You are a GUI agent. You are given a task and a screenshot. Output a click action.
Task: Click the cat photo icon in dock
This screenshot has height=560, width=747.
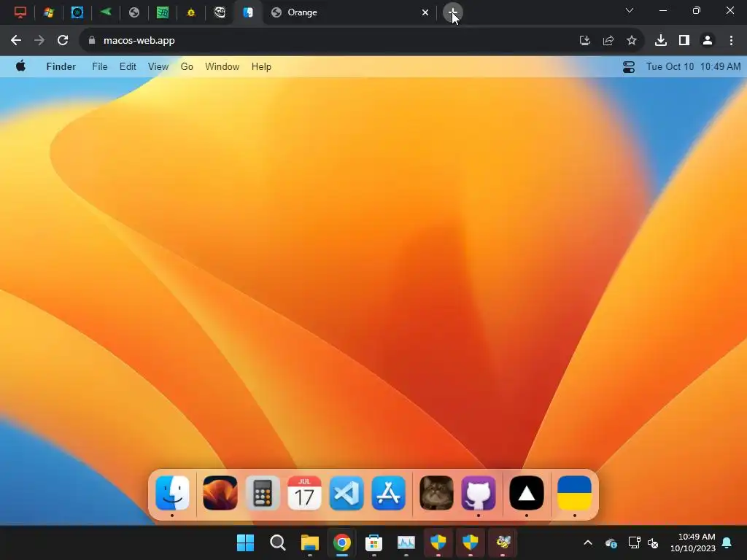pyautogui.click(x=436, y=493)
